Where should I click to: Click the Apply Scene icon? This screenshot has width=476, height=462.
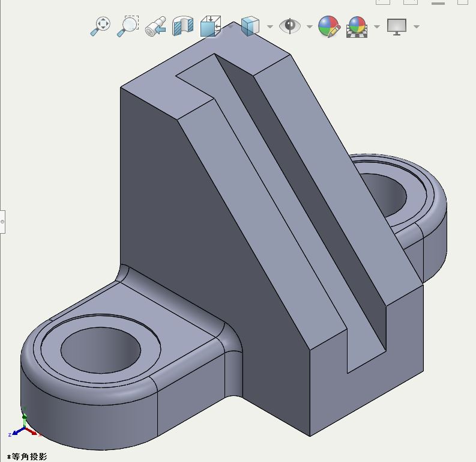coord(357,26)
